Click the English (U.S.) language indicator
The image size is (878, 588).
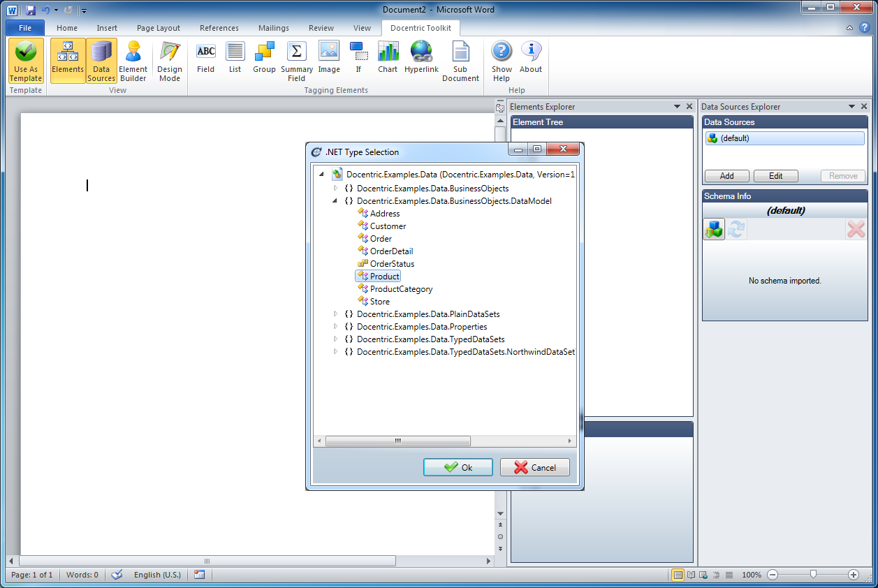(157, 575)
